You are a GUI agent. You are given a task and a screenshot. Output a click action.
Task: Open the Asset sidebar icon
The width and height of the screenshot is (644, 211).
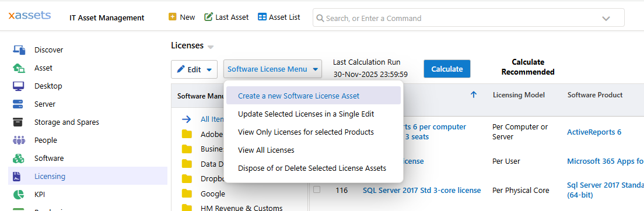click(x=19, y=68)
